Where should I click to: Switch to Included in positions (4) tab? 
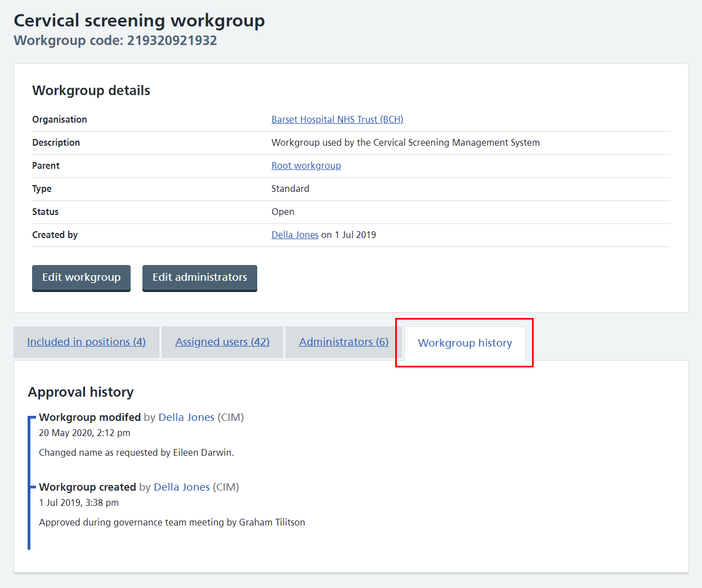(x=86, y=342)
